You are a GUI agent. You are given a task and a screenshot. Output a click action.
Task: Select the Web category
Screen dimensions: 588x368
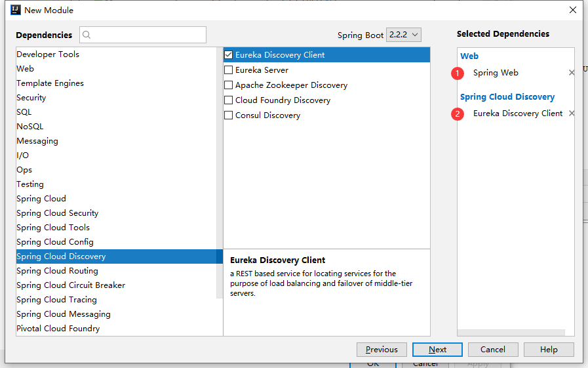pos(116,69)
